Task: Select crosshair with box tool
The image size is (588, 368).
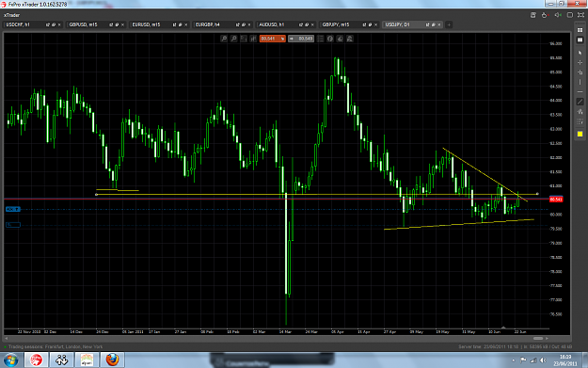Action: tap(580, 72)
